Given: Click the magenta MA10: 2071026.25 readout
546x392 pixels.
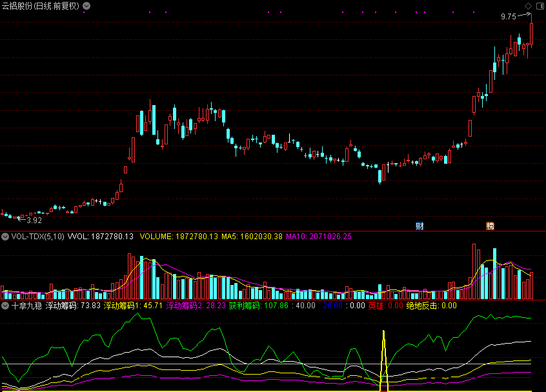Looking at the screenshot, I should [319, 237].
